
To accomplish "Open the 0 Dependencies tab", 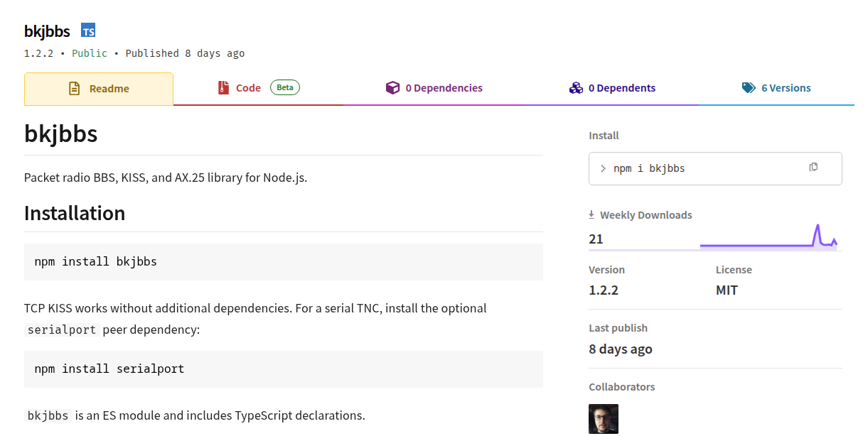I will [x=434, y=88].
